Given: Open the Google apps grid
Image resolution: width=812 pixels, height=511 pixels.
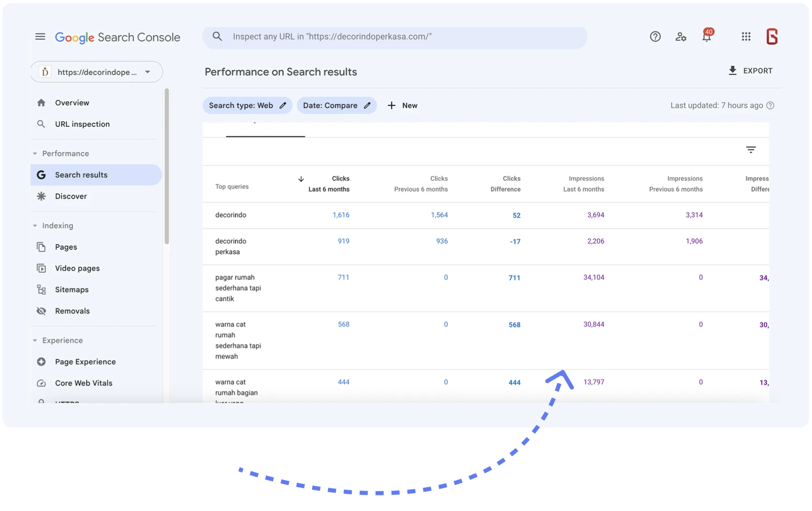Looking at the screenshot, I should click(746, 37).
